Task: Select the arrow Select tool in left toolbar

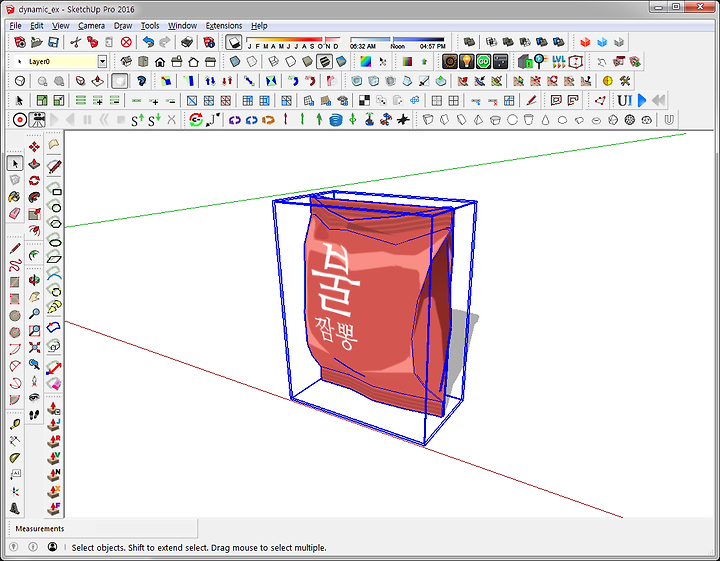Action: (15, 163)
